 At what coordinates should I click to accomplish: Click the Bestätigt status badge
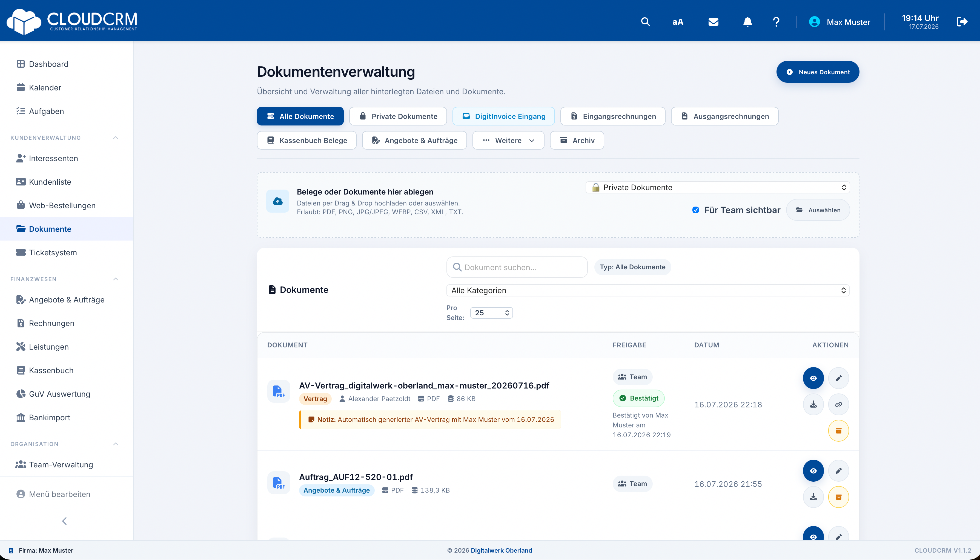point(639,398)
